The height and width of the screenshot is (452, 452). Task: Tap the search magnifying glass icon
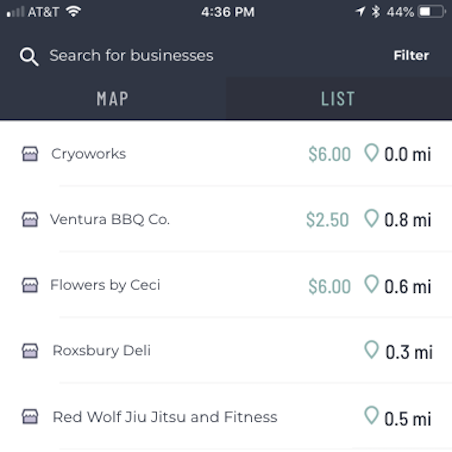[x=29, y=57]
